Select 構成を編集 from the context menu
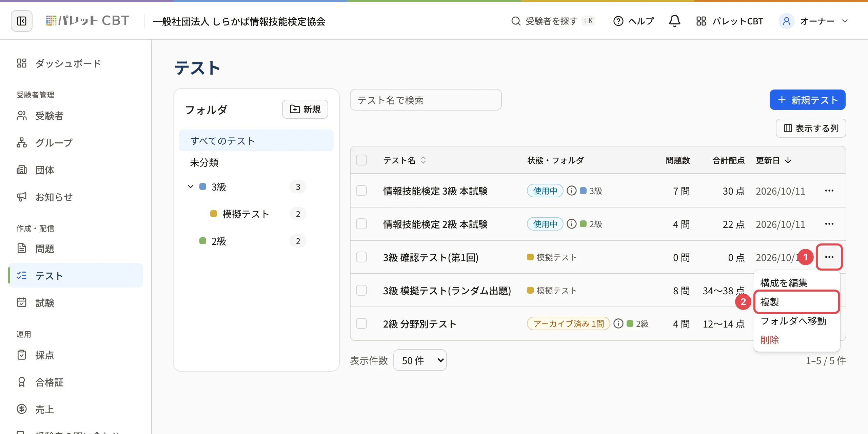 point(796,283)
